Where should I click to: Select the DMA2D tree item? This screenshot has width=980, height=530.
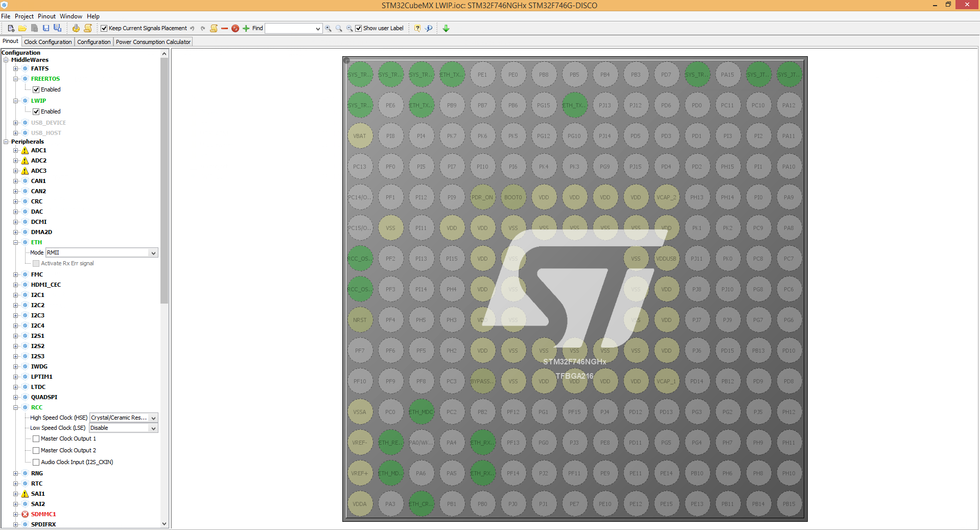pos(41,232)
